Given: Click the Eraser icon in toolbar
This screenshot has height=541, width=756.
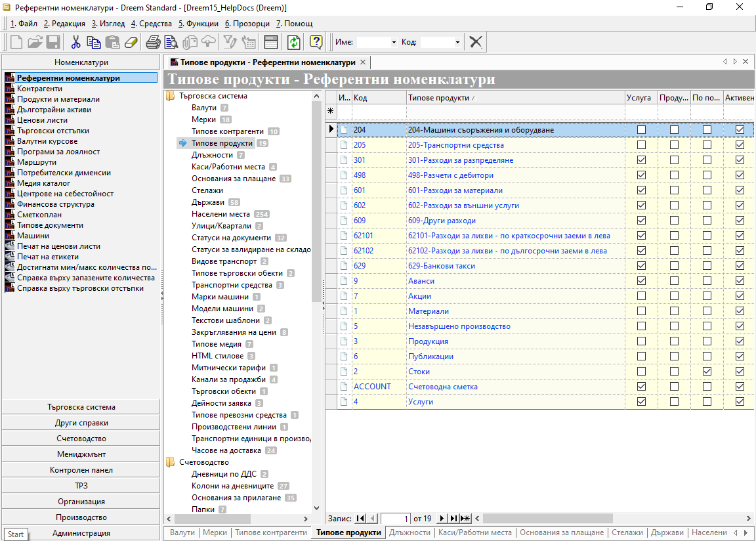Looking at the screenshot, I should click(x=132, y=42).
